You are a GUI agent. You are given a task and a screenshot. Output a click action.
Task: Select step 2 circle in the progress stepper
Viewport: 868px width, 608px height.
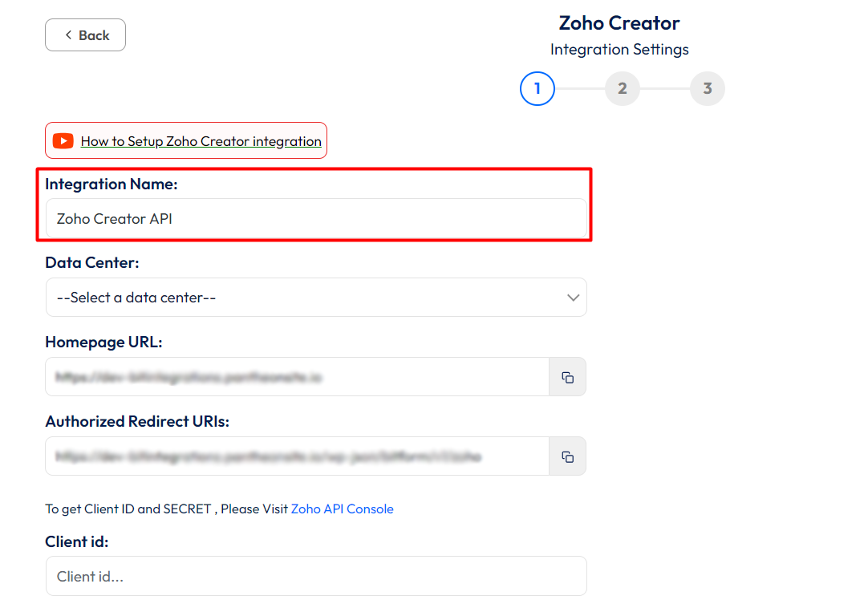click(622, 88)
